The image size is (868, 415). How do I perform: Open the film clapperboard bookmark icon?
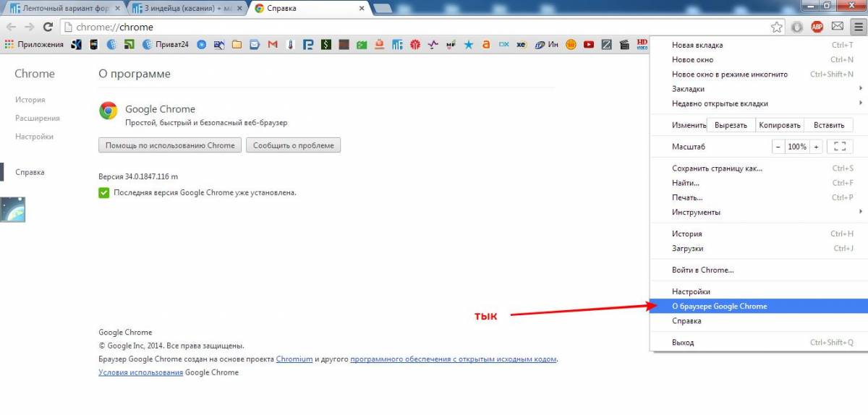[625, 44]
